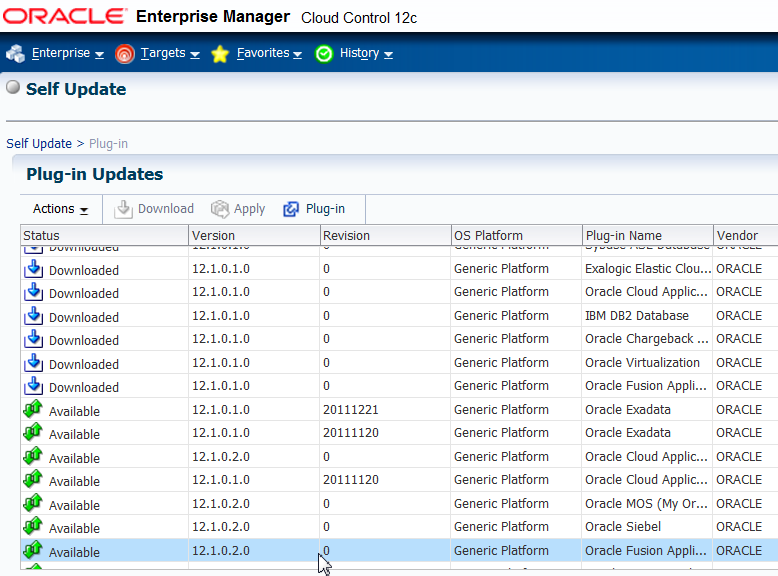Click the Targets dropdown arrow
Screen dimensions: 778x576
(195, 55)
